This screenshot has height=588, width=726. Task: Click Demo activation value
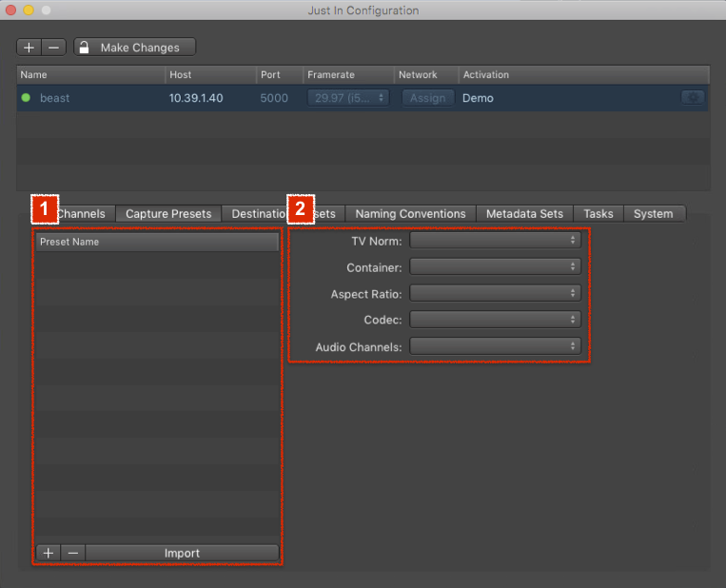(478, 98)
